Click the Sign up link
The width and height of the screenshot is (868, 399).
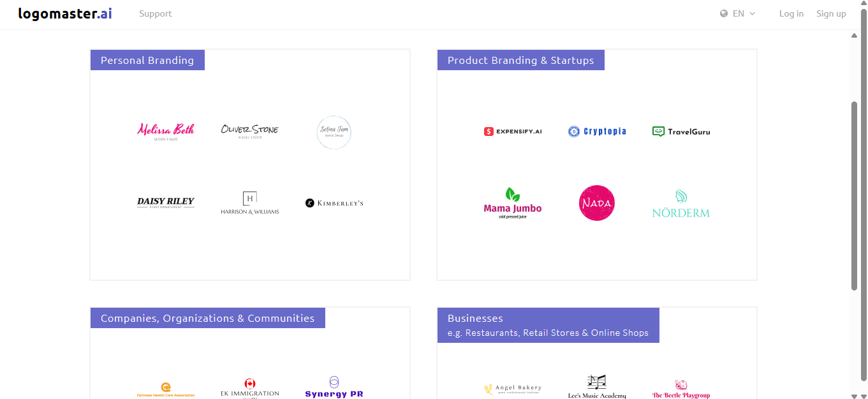point(831,13)
